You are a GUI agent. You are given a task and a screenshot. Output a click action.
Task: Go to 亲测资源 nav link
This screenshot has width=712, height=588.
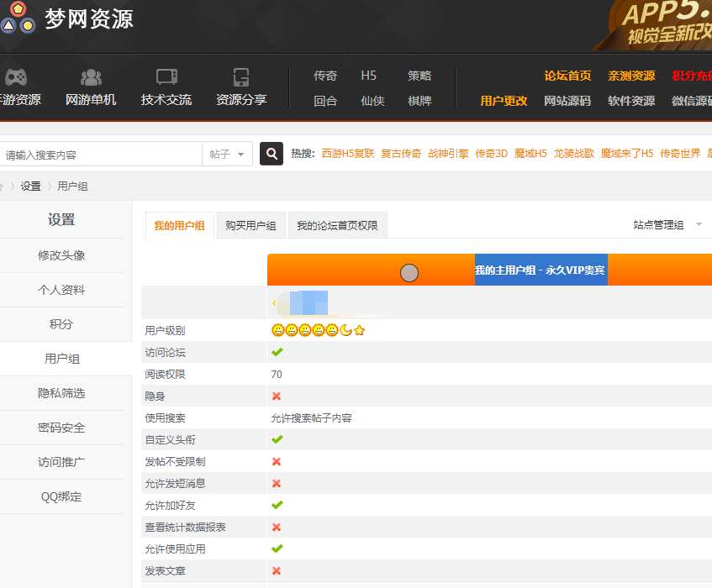(x=631, y=76)
